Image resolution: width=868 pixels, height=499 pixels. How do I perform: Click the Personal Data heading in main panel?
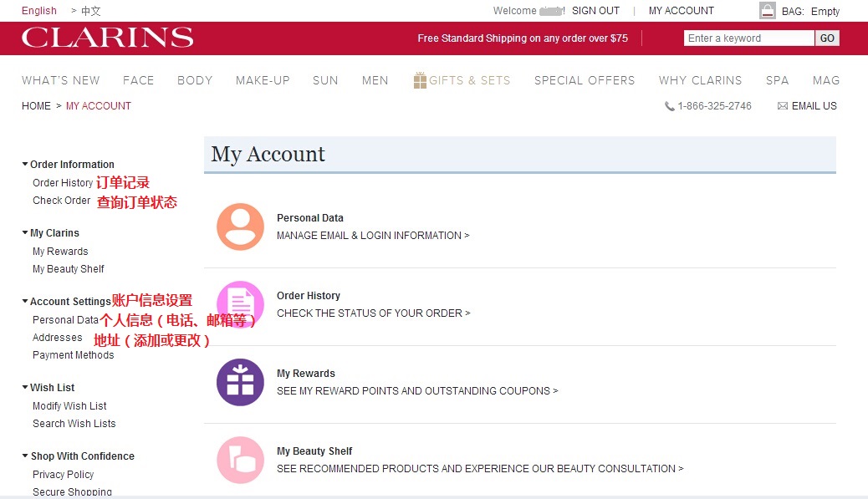310,218
